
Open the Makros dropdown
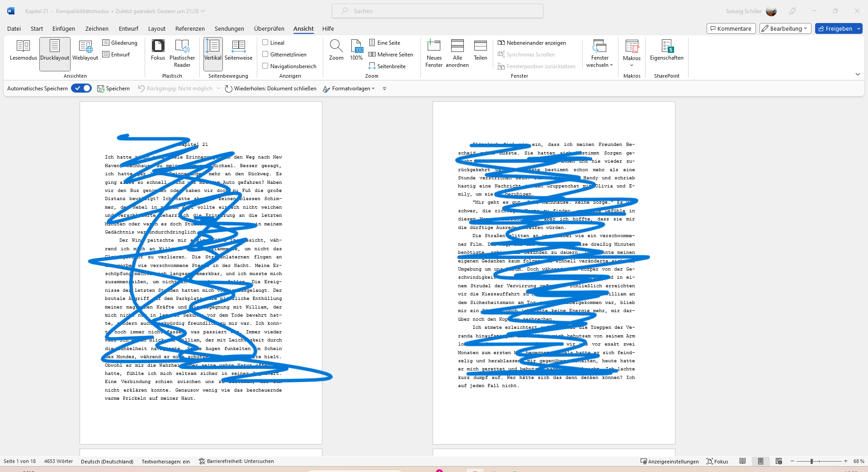click(x=632, y=54)
